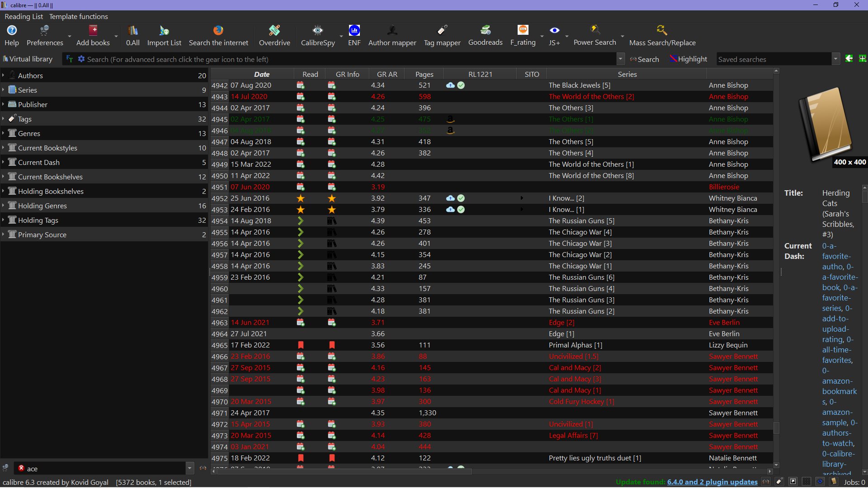Screen dimensions: 868x488
Task: Expand the Authors category in tag browser
Action: pyautogui.click(x=3, y=75)
